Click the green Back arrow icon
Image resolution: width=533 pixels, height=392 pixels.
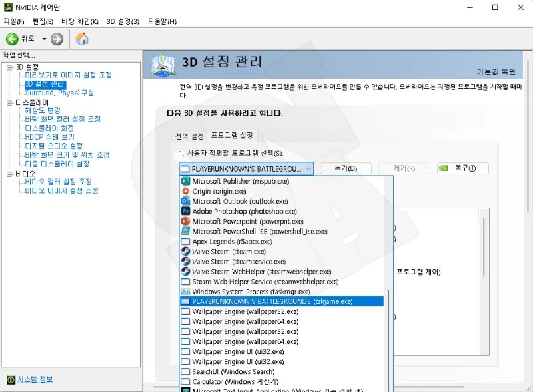[x=12, y=39]
